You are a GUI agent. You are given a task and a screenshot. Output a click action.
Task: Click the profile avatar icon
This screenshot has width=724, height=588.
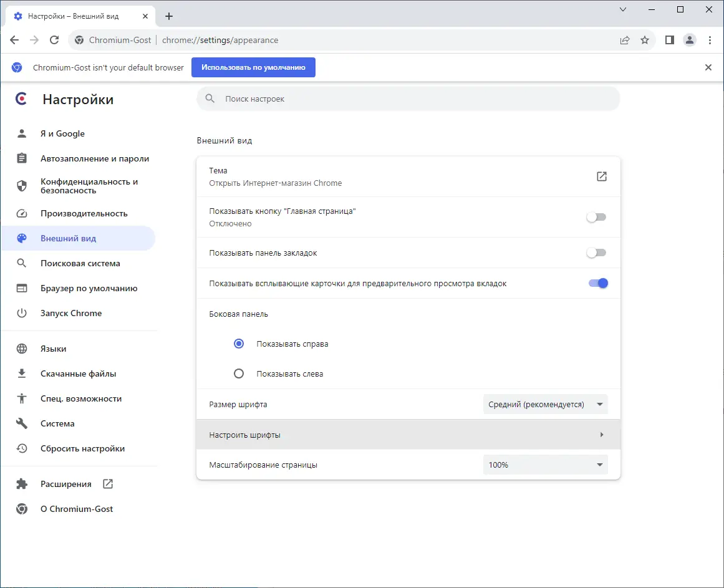point(690,40)
